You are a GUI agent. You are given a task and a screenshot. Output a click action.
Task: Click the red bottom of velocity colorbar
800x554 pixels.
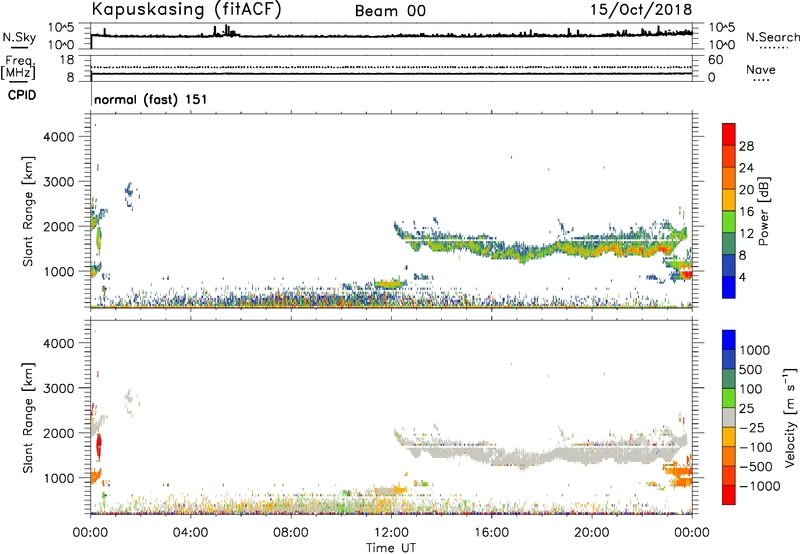point(729,495)
